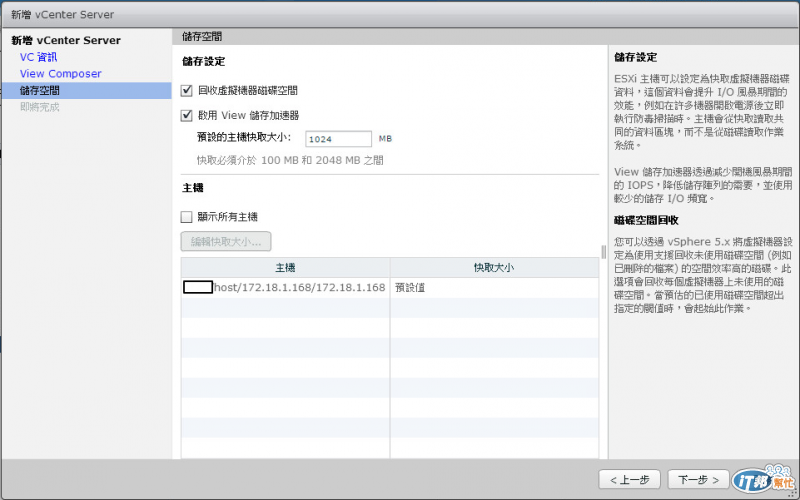Select the 即將完成 step in sidebar

coord(40,107)
